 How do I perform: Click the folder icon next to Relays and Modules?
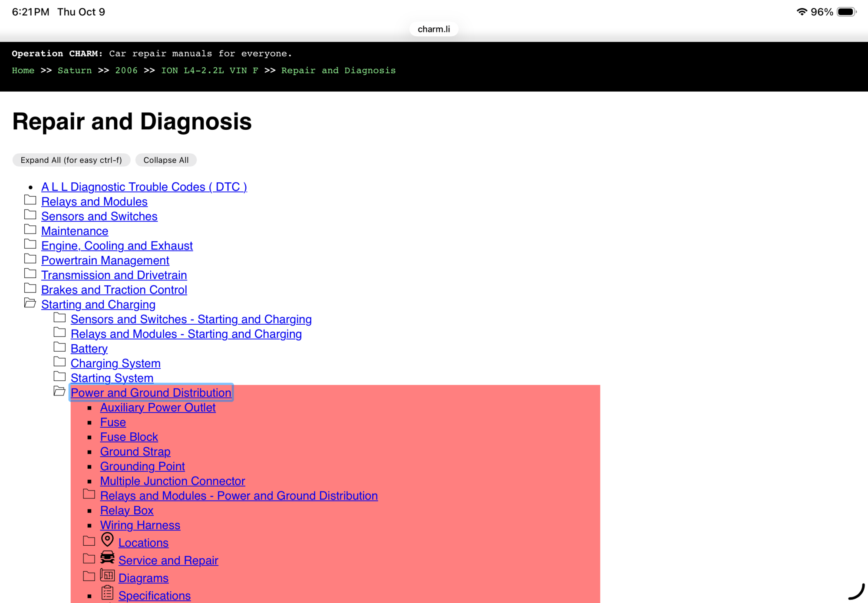[x=30, y=201]
